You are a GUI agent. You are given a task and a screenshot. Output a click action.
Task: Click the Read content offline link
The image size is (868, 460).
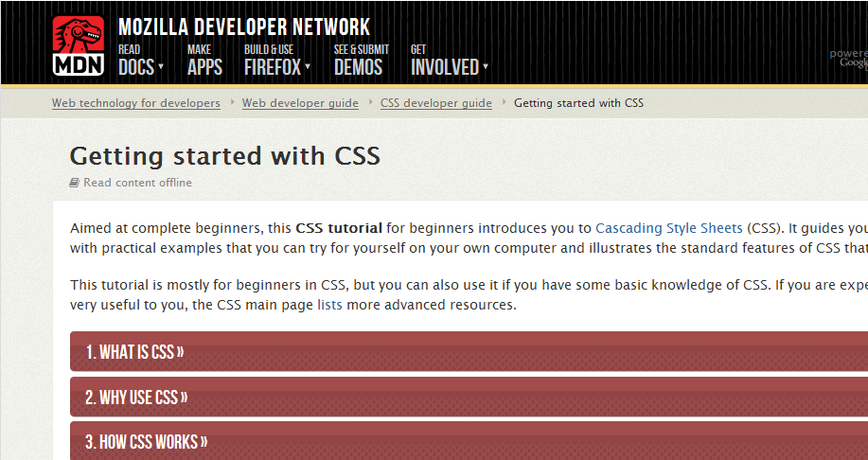137,183
